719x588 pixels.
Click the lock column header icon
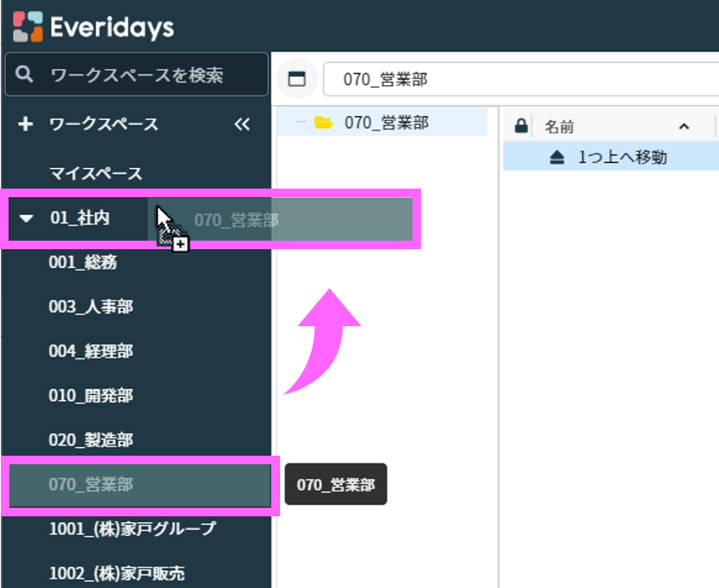tap(520, 126)
